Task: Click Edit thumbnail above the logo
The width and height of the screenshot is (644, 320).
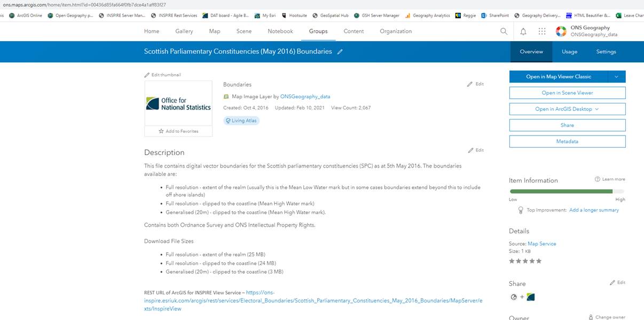Action: tap(163, 75)
